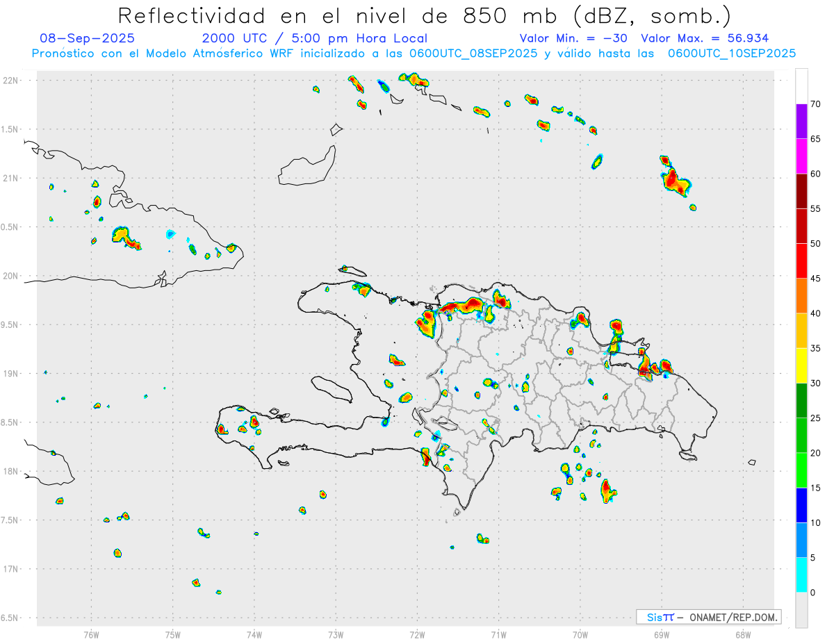Viewport: 834px width, 644px height.
Task: Click the '75W' longitude label
Action: coord(172,634)
